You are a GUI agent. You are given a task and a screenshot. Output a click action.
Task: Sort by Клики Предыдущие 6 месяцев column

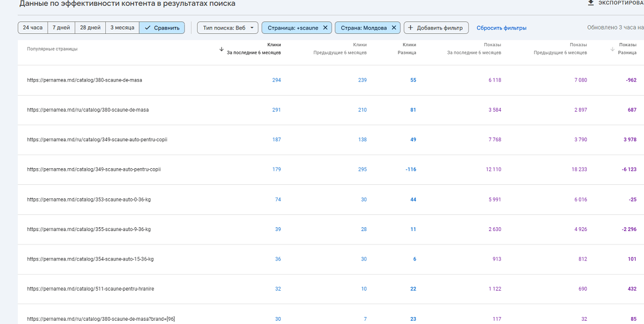340,48
